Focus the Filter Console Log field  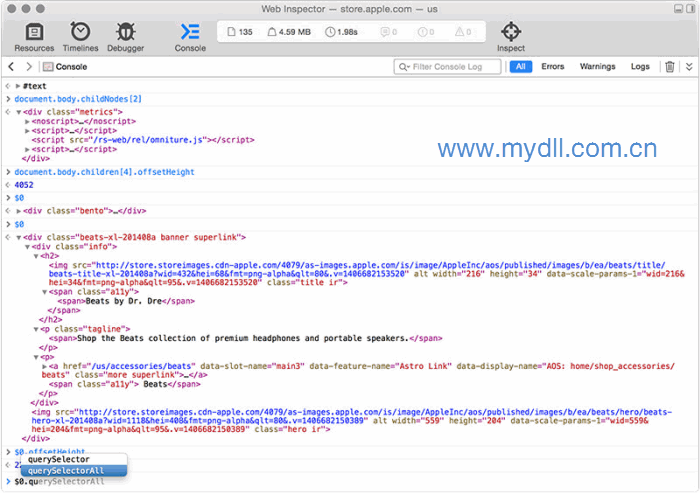447,67
